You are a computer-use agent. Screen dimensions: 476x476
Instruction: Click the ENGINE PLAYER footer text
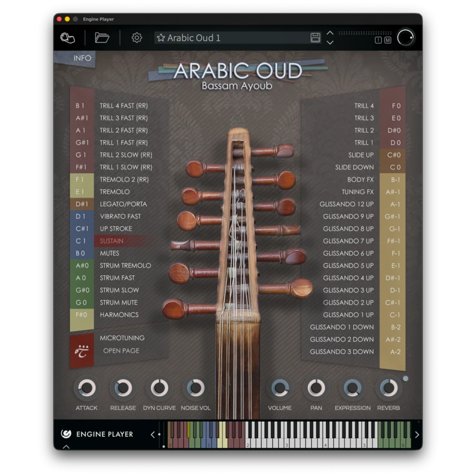104,434
